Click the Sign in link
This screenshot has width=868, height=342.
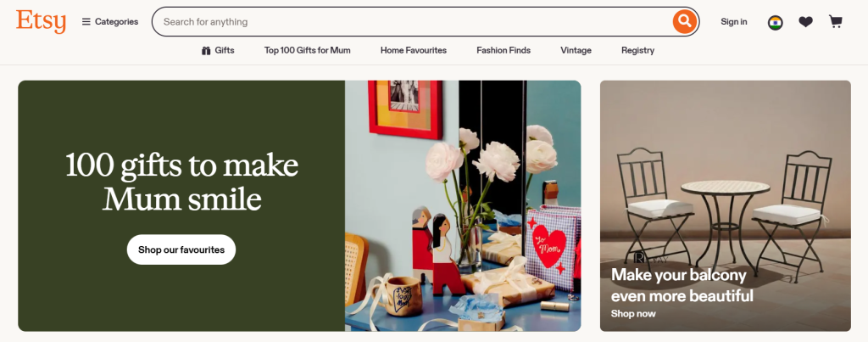click(x=733, y=21)
